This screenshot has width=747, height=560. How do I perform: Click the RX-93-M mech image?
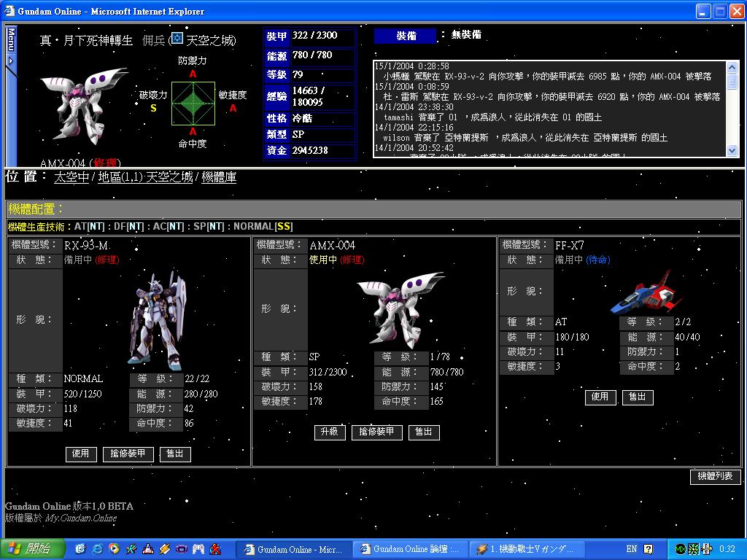(157, 322)
